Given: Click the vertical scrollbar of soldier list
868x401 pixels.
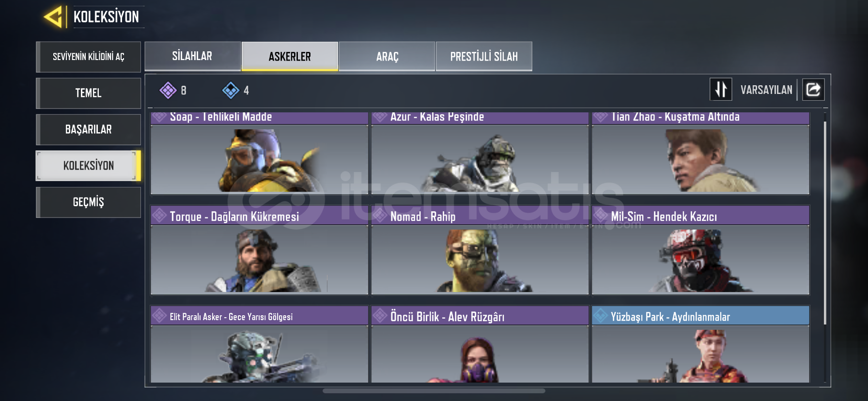Looking at the screenshot, I should click(x=824, y=223).
